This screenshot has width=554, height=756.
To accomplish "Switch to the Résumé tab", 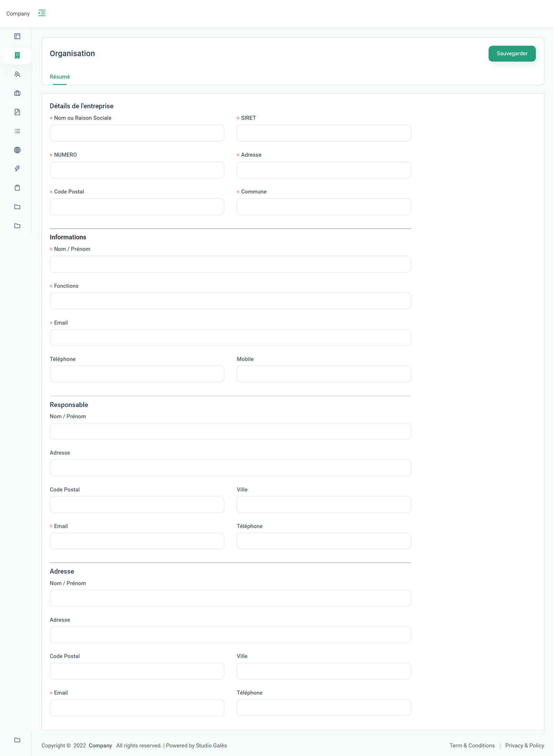I will pyautogui.click(x=60, y=77).
